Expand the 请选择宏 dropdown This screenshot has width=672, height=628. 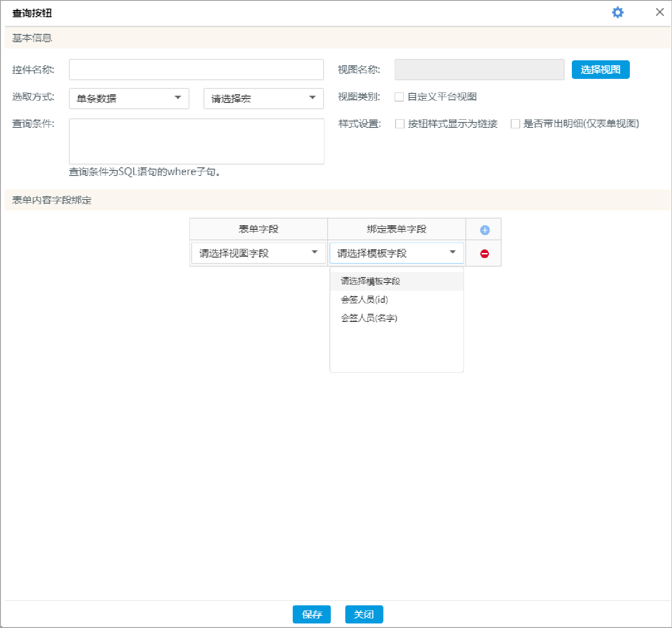pos(263,98)
